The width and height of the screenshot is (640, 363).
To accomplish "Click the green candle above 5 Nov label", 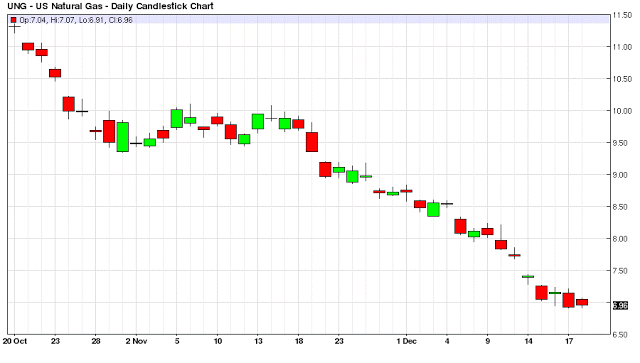I will 177,118.
